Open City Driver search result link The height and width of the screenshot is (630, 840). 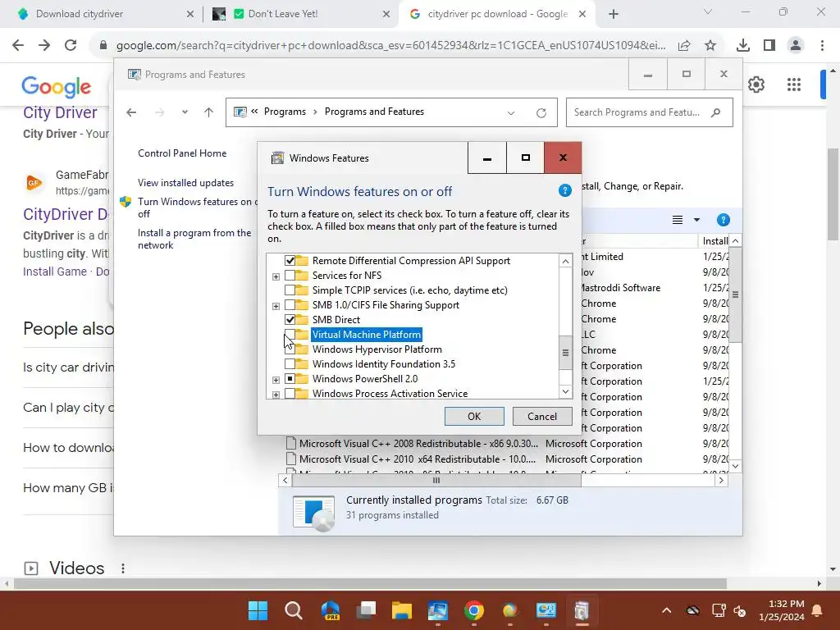click(60, 112)
